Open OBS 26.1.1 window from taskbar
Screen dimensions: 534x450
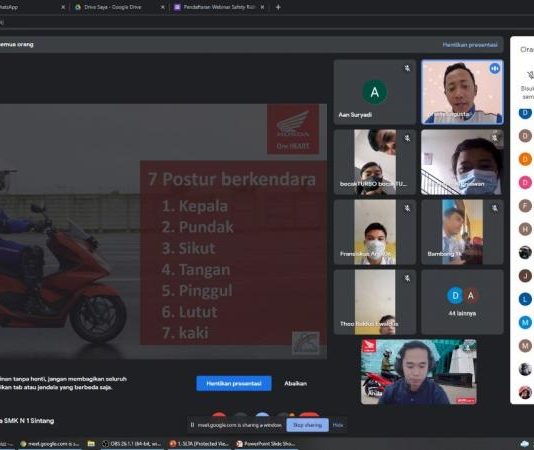132,444
